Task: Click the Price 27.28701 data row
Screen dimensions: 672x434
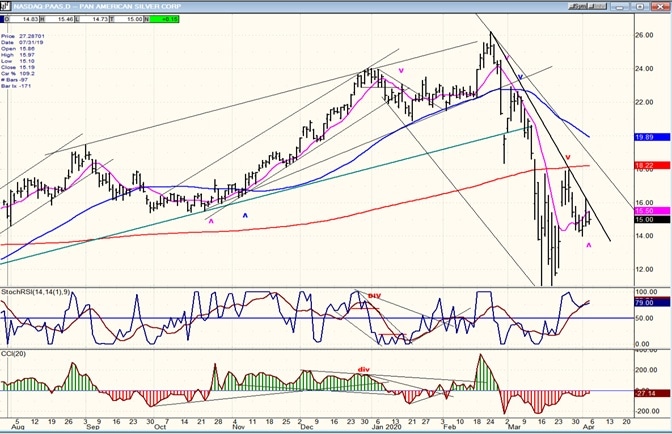Action: click(22, 36)
